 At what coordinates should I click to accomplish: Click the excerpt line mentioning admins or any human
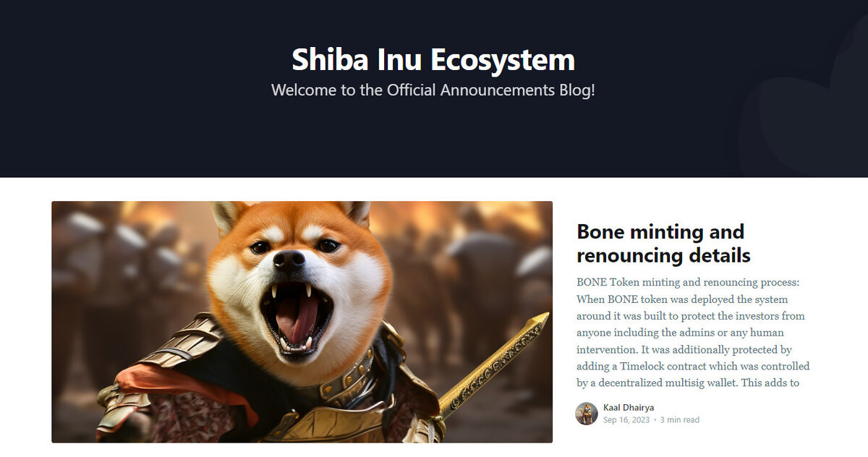680,333
